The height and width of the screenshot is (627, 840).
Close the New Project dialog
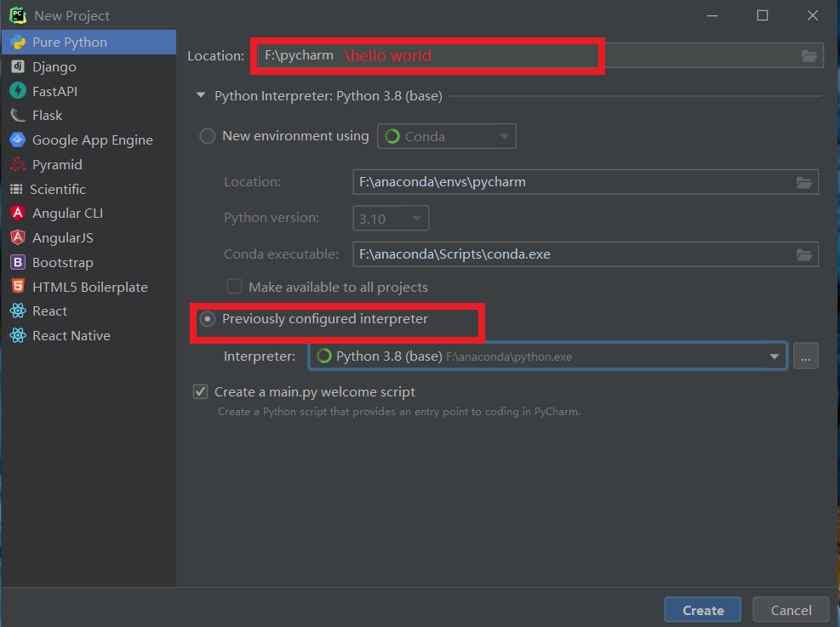point(813,15)
